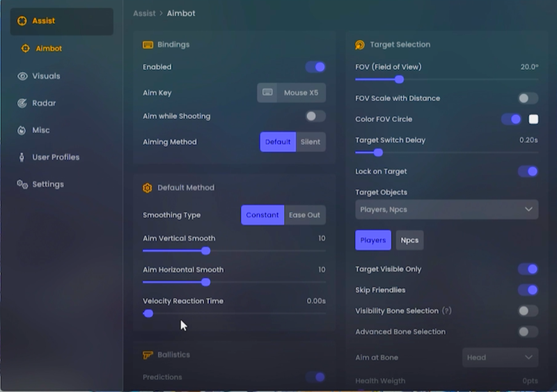Click the Aim Vertical Smooth value 10
The width and height of the screenshot is (557, 392).
click(322, 238)
